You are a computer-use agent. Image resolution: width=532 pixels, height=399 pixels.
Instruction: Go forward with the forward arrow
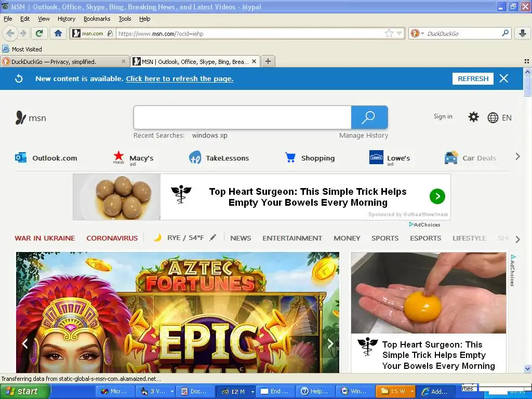[x=23, y=33]
